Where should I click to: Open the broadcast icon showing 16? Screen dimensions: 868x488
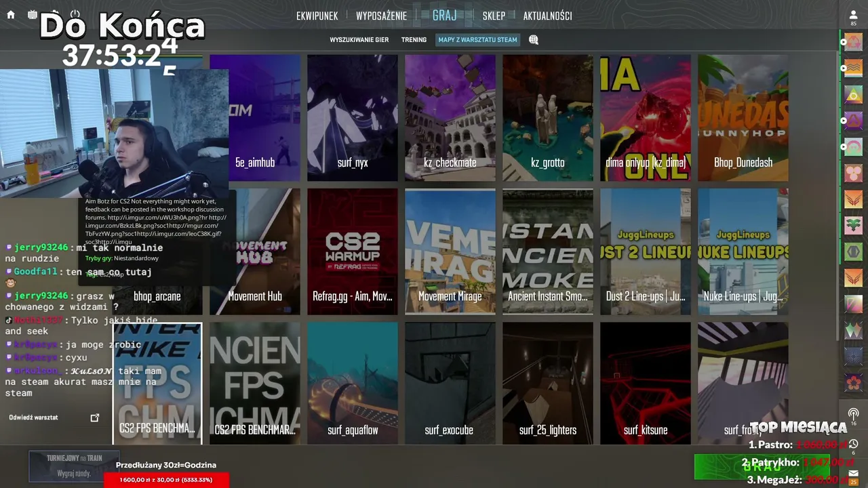pos(854,416)
